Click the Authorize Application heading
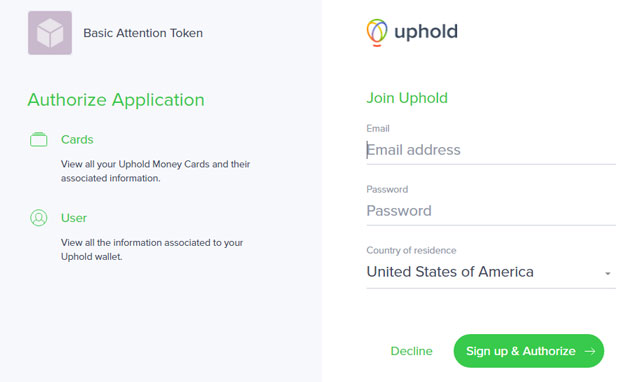 [x=116, y=100]
